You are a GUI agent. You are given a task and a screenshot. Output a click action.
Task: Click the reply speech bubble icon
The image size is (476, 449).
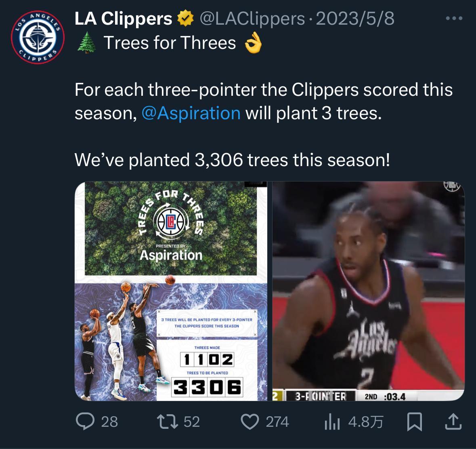85,422
